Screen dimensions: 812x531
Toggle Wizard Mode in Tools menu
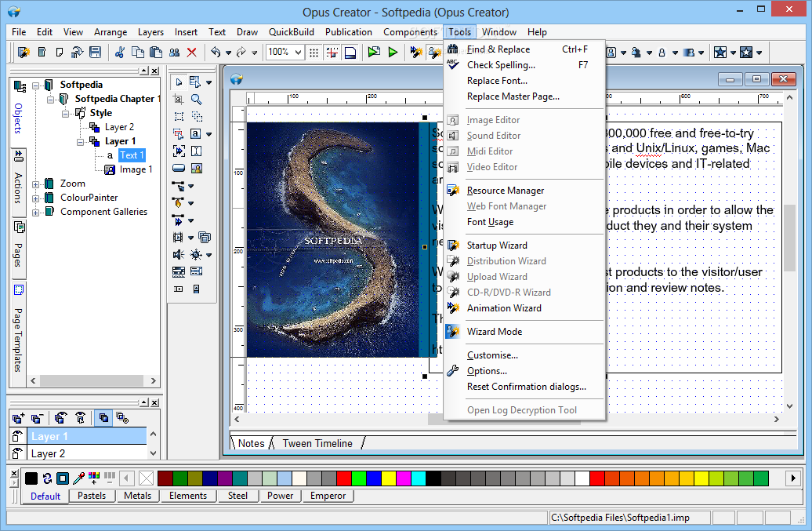524,332
